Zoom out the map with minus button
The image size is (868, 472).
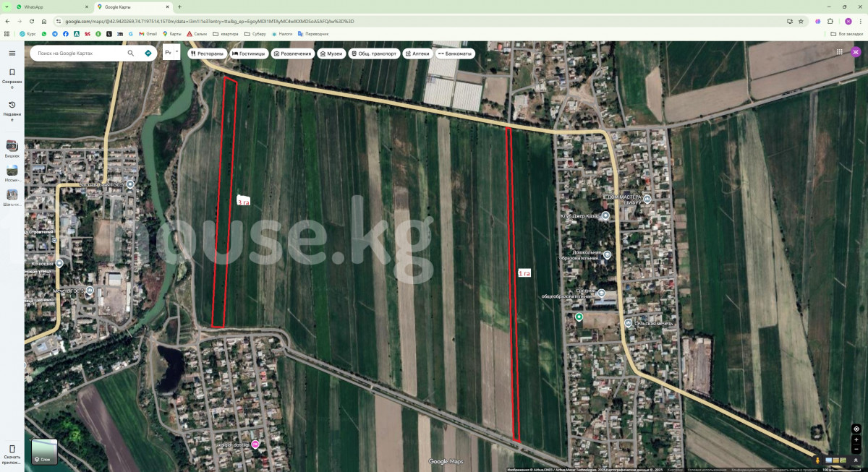point(856,449)
